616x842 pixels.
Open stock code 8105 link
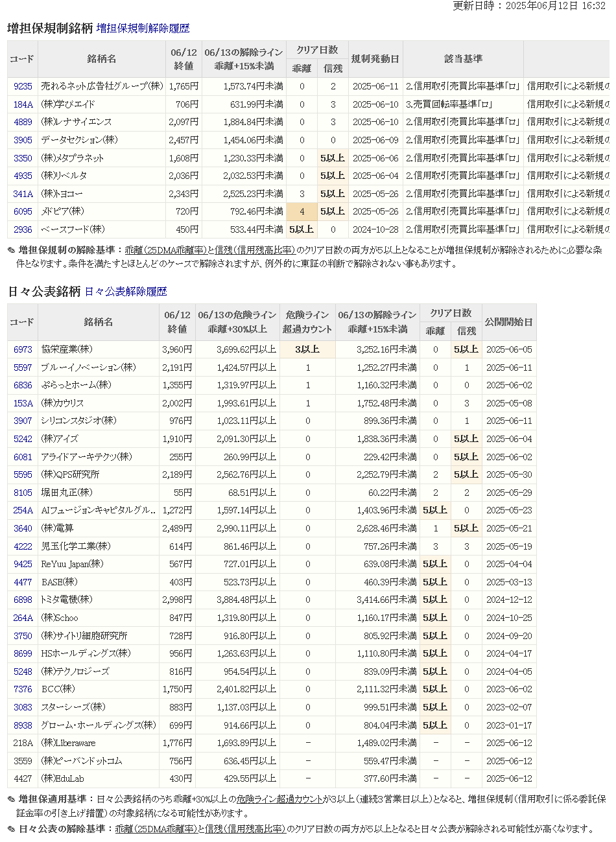point(23,493)
